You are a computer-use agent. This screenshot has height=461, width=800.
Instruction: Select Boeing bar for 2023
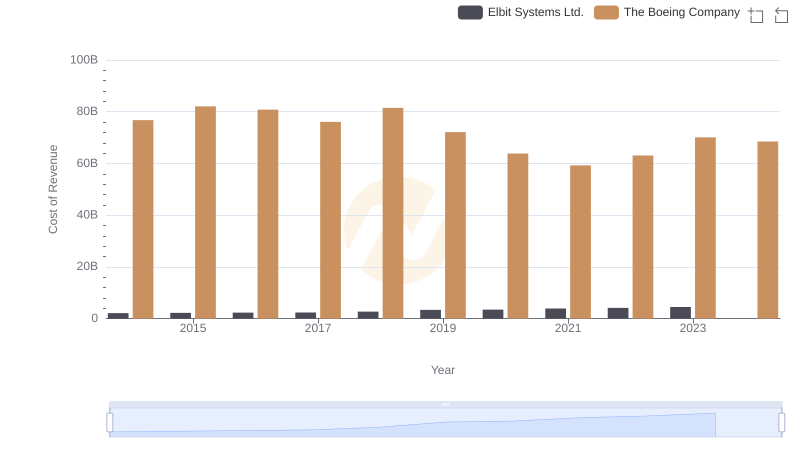point(706,228)
